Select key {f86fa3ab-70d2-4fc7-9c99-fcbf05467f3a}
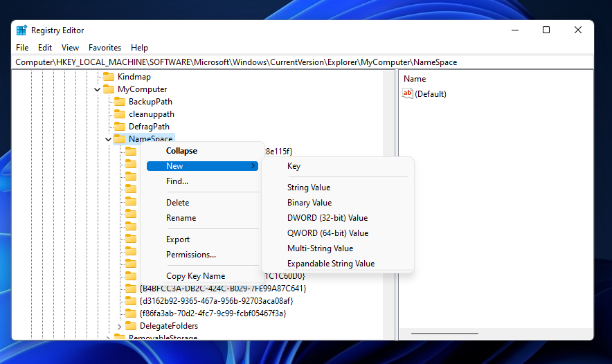Image resolution: width=612 pixels, height=364 pixels. point(213,313)
